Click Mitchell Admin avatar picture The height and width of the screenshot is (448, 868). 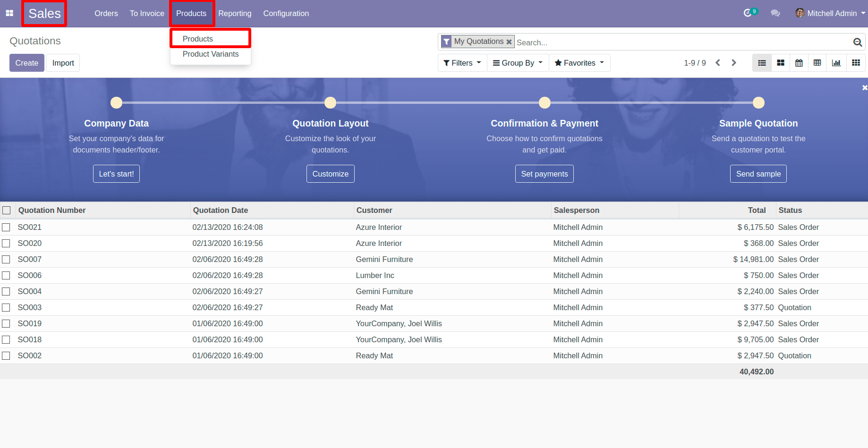[x=800, y=13]
